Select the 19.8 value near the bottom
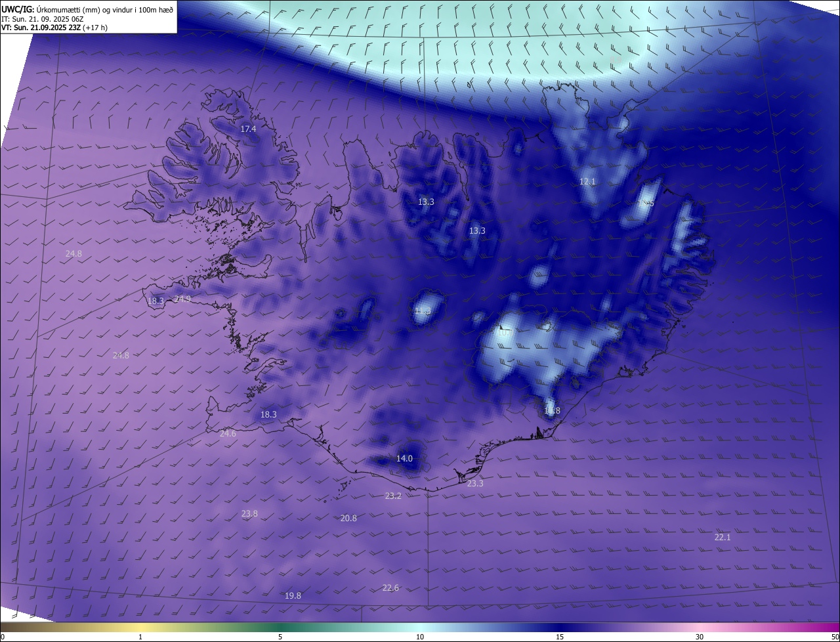The width and height of the screenshot is (840, 642). 293,595
